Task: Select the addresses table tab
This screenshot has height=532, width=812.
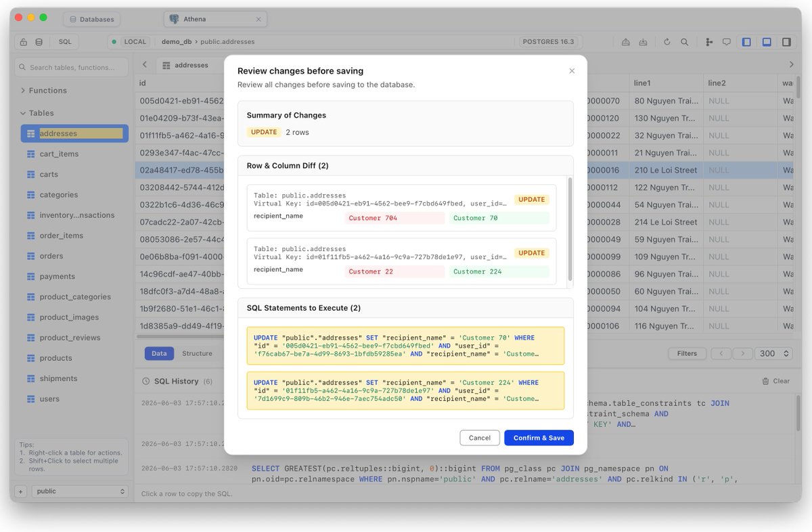Action: (x=185, y=65)
